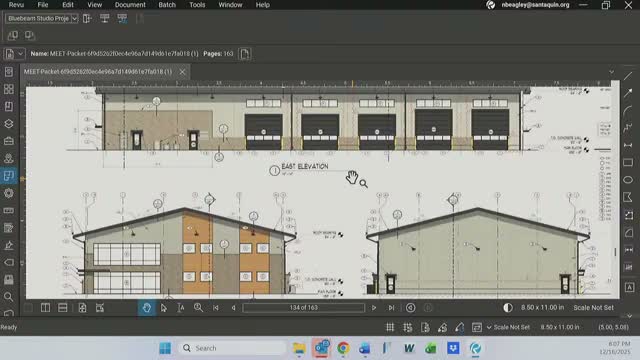Open the View menu
The height and width of the screenshot is (360, 640).
pyautogui.click(x=94, y=5)
